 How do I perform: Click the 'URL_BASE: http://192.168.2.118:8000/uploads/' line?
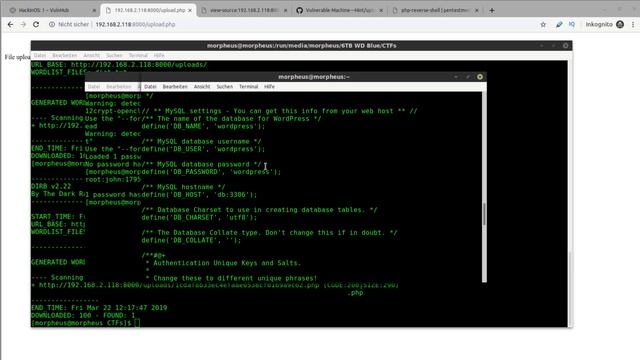pos(119,64)
